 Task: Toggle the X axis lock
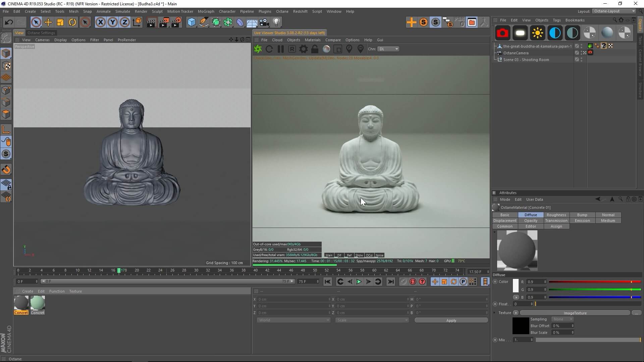100,22
